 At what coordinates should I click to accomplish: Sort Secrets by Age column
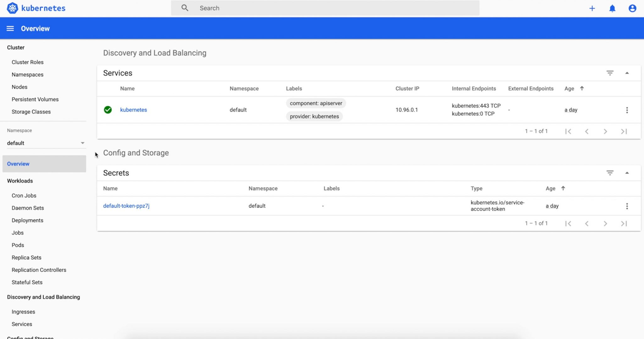pos(550,189)
